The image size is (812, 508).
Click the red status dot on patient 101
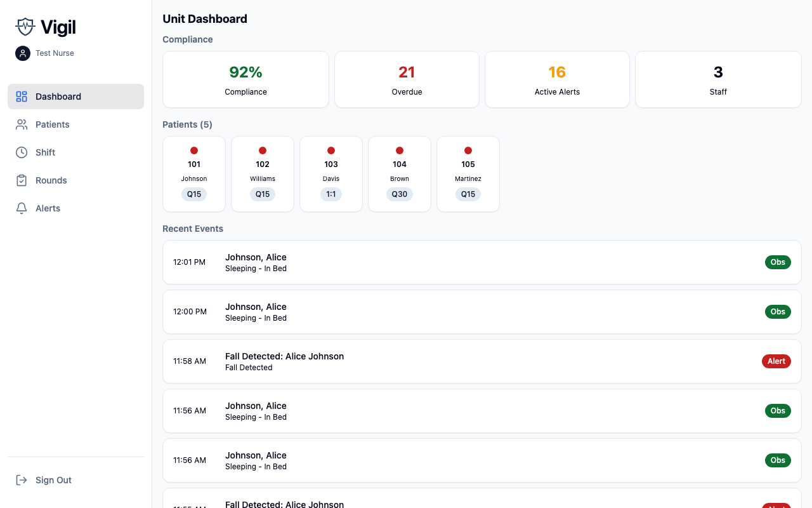click(x=194, y=150)
